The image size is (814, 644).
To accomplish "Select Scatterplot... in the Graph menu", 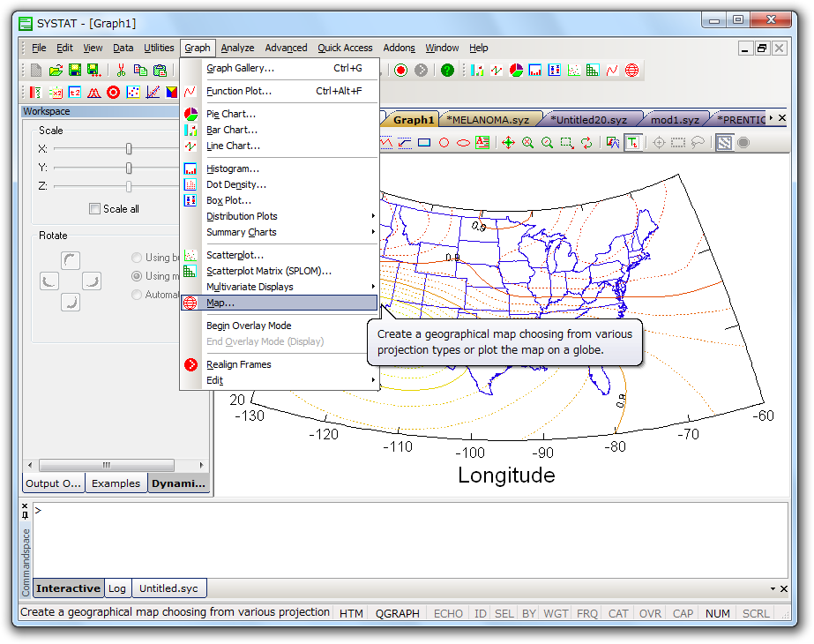I will click(x=280, y=255).
